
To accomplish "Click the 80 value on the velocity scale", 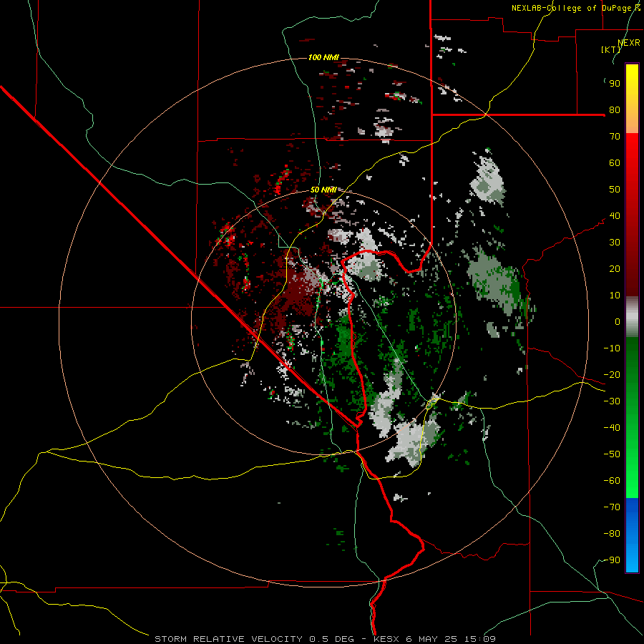I will point(615,110).
